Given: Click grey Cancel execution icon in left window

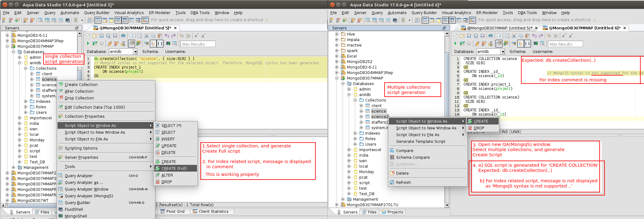Looking at the screenshot, I should [102, 43].
